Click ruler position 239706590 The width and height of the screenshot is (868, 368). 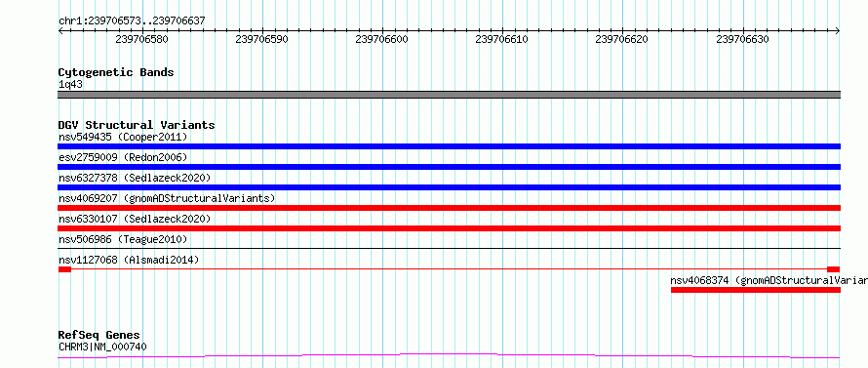pyautogui.click(x=261, y=40)
